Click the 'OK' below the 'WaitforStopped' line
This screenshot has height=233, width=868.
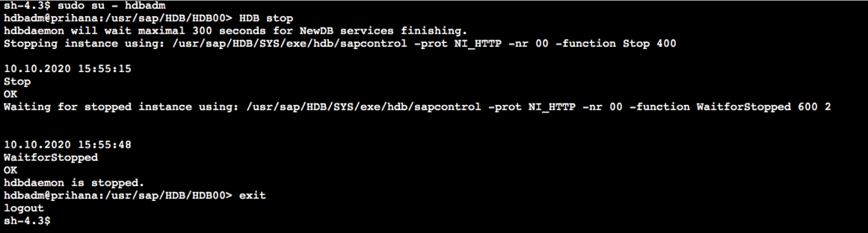[x=10, y=170]
